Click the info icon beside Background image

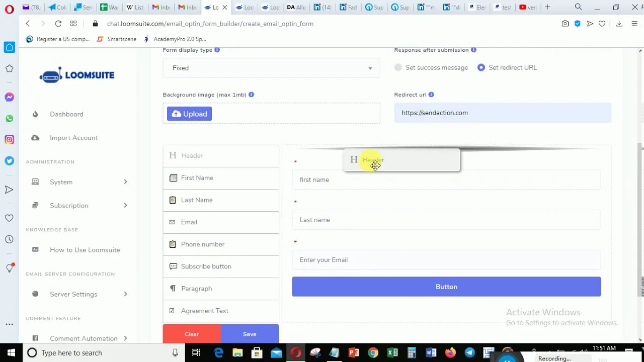[251, 95]
